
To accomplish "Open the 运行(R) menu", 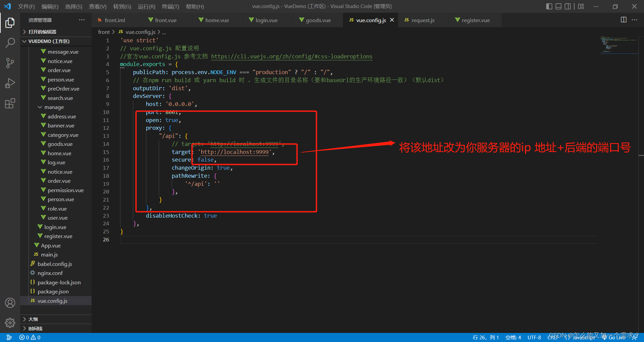I will [x=147, y=6].
